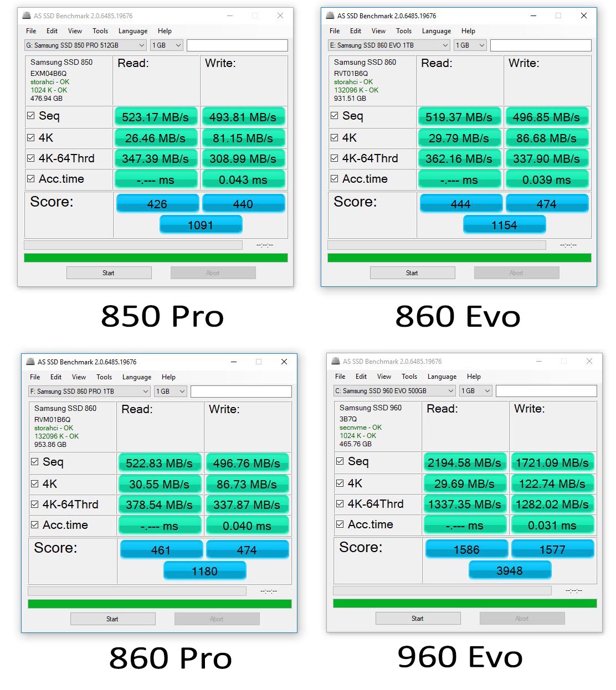Click the AS SSD app icon in the 960 EVO window

click(x=336, y=361)
